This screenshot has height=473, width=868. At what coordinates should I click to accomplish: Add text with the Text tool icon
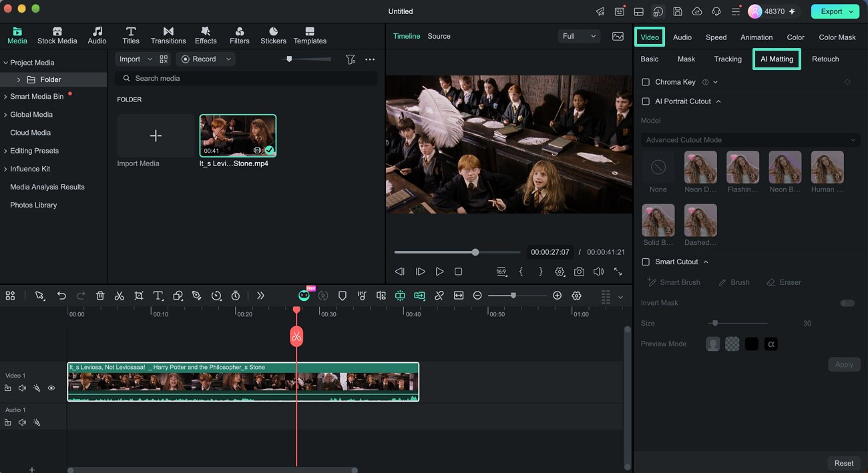pyautogui.click(x=158, y=296)
